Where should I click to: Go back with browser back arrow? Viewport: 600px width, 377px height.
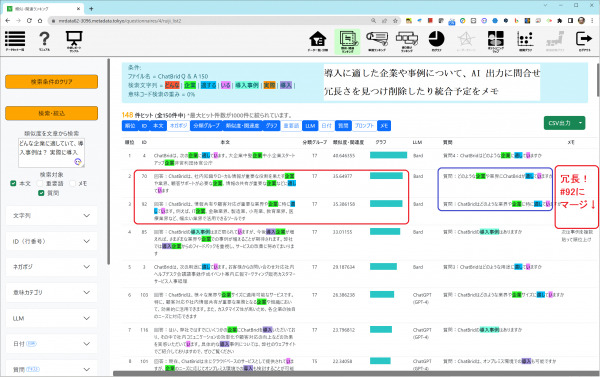coord(8,21)
